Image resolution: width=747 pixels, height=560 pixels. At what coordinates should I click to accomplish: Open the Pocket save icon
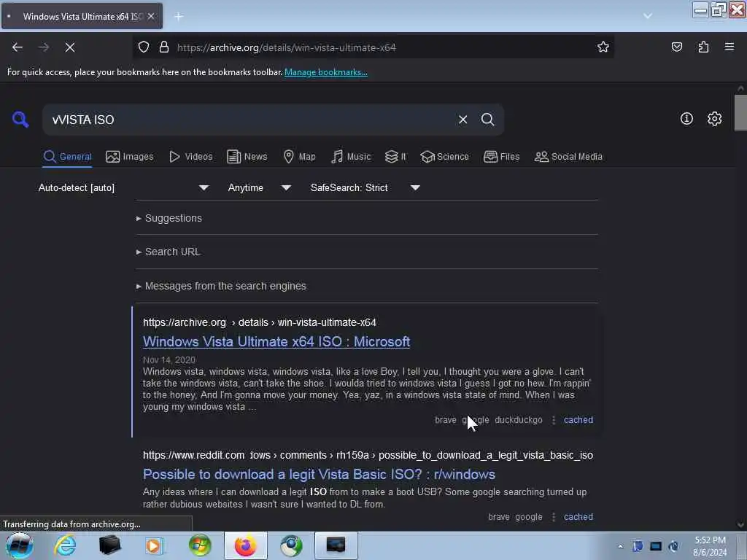[676, 47]
